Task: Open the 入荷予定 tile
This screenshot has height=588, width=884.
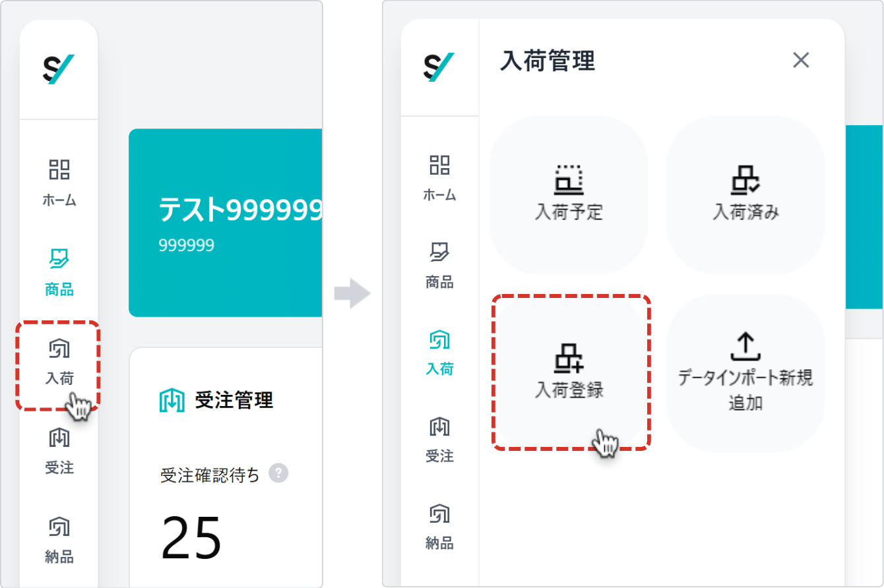Action: tap(569, 194)
